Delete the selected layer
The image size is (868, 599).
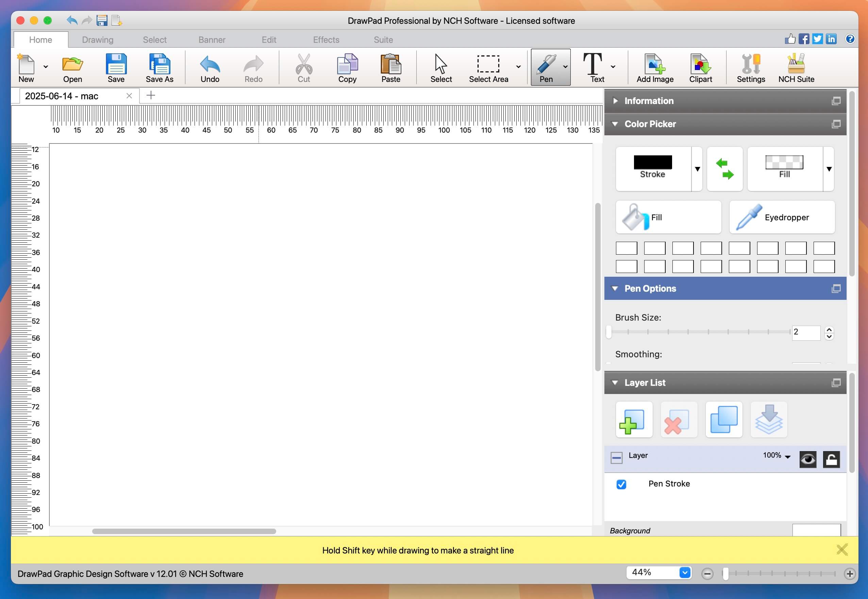tap(679, 419)
